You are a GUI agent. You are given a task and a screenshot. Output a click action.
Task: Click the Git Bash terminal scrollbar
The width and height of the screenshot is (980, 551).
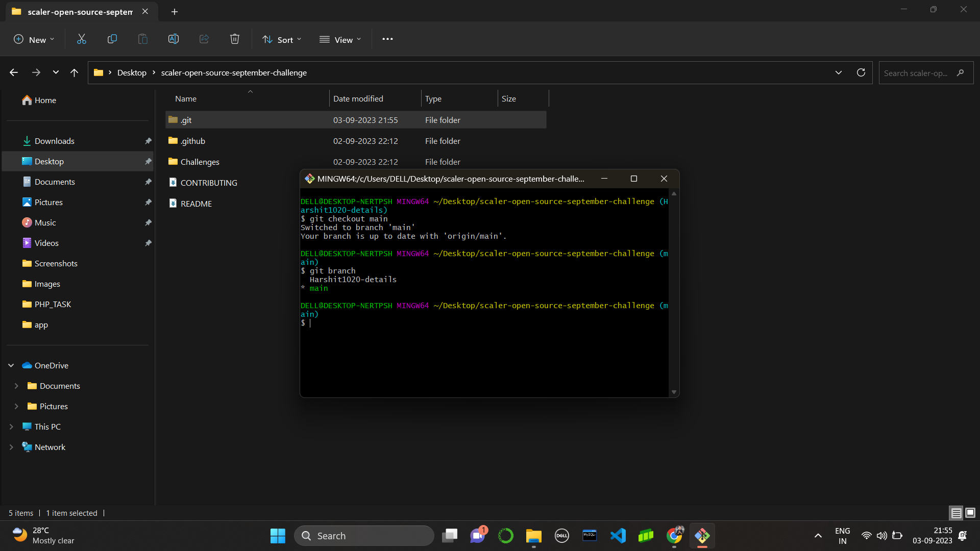(x=674, y=291)
